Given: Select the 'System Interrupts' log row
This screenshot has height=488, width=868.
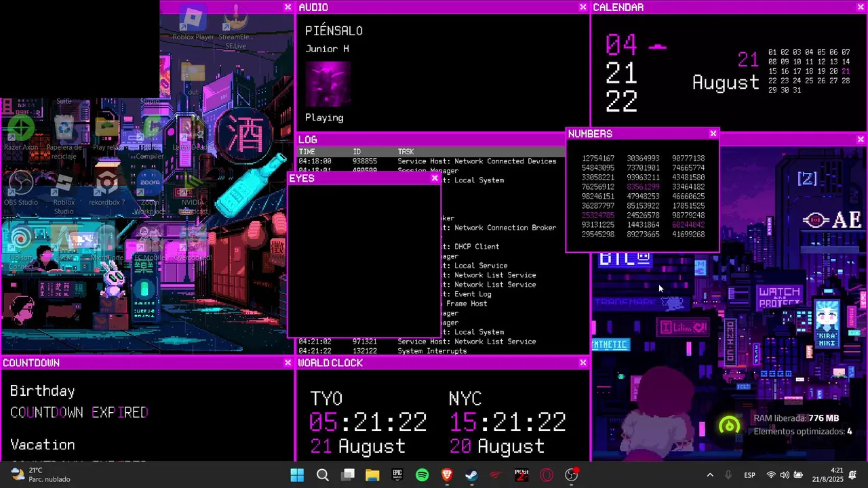Looking at the screenshot, I should (443, 351).
